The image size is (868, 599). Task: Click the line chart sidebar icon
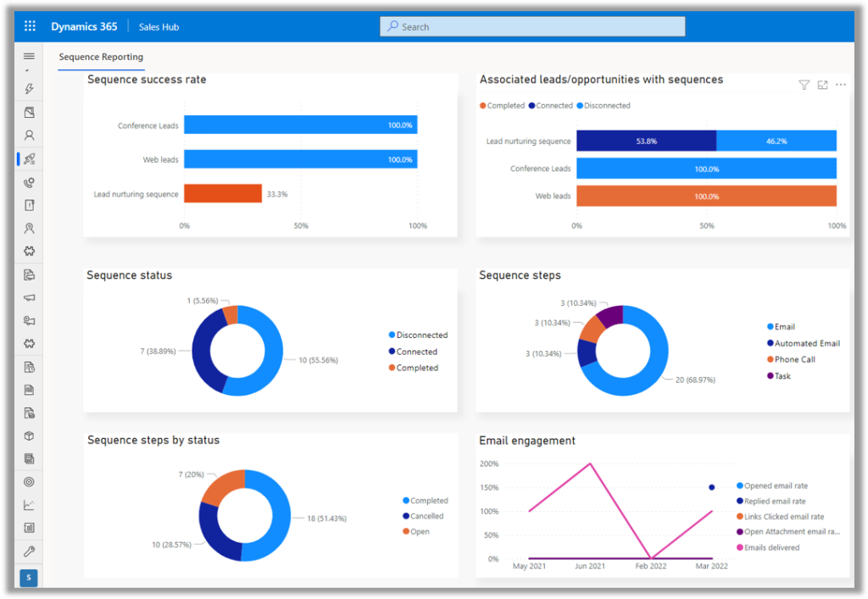click(29, 505)
